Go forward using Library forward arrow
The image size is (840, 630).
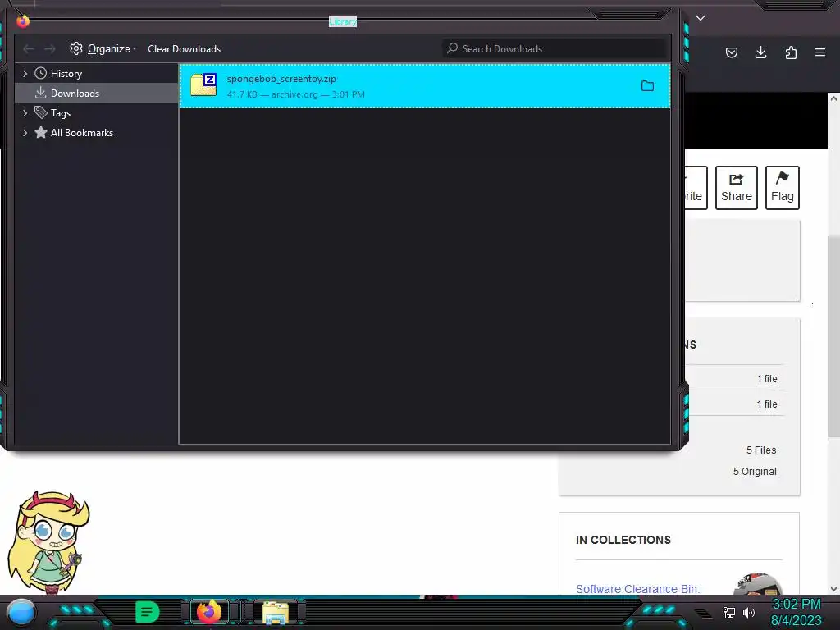pos(50,48)
